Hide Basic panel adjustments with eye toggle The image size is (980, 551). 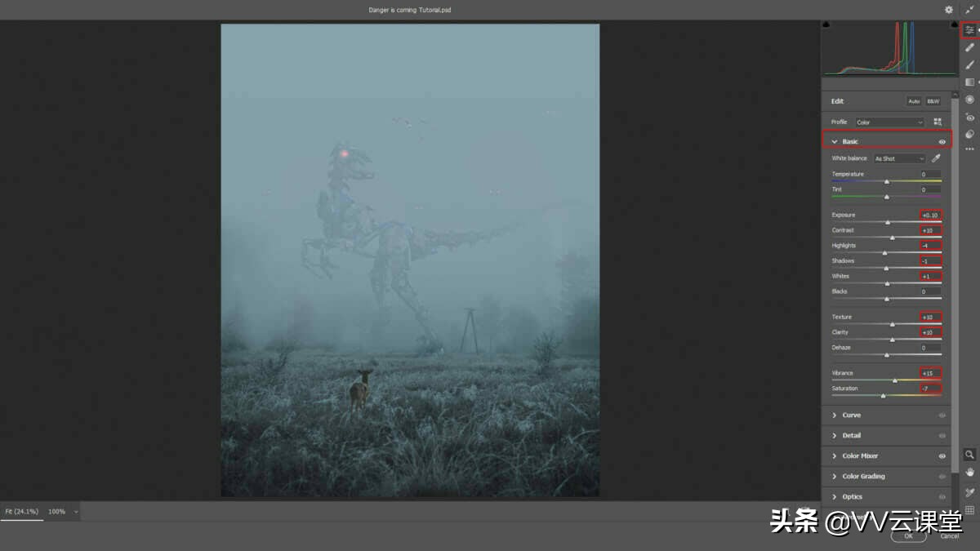pyautogui.click(x=943, y=140)
